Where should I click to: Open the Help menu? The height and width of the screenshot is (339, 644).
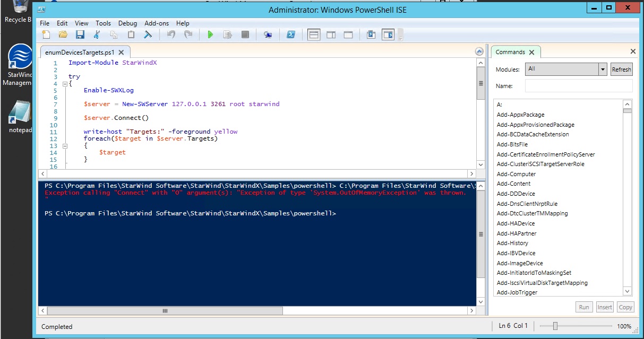183,23
